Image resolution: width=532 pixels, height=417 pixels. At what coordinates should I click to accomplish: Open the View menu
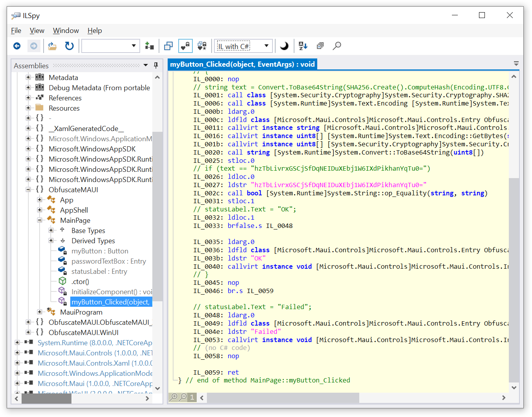37,31
